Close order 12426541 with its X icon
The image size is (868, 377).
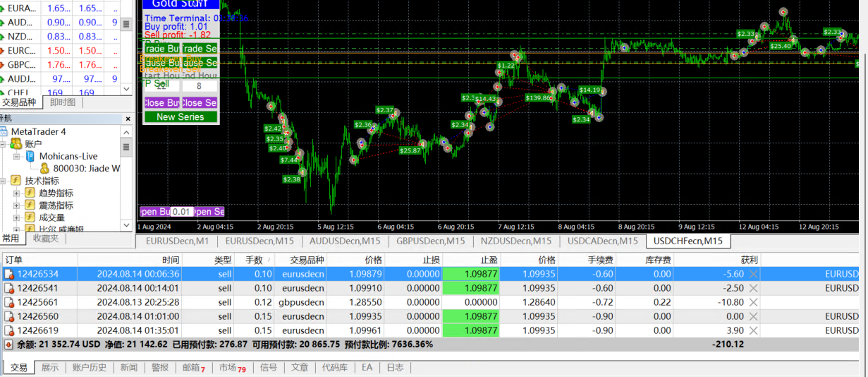[x=753, y=288]
